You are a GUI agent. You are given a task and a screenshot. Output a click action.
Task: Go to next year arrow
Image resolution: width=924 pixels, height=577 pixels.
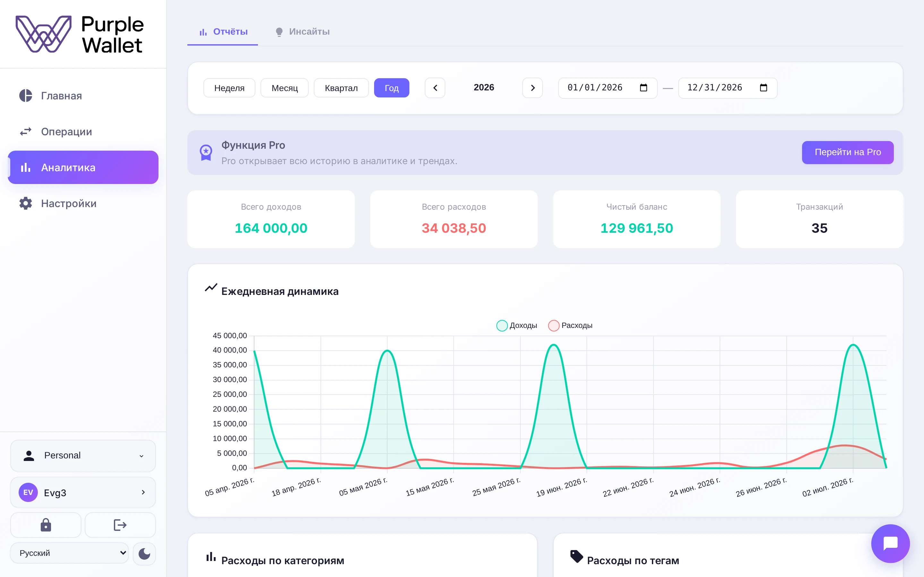point(532,88)
